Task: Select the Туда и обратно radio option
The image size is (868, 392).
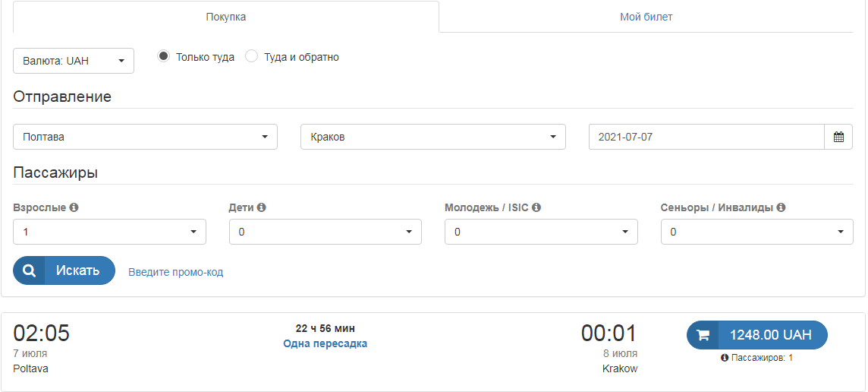Action: [x=252, y=56]
